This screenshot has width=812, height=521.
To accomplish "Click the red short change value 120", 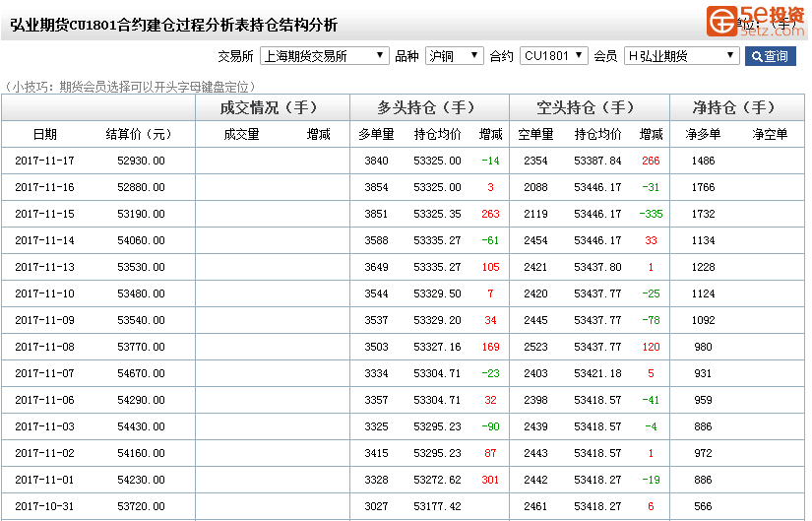I will click(x=651, y=347).
